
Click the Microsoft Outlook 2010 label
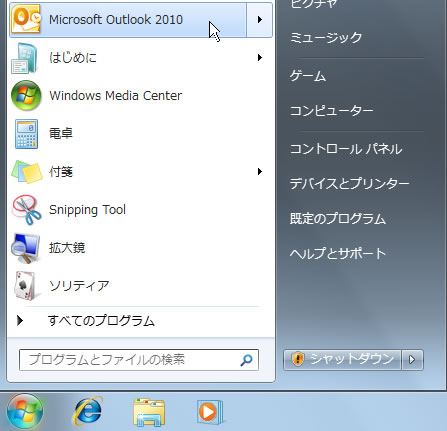pyautogui.click(x=116, y=20)
